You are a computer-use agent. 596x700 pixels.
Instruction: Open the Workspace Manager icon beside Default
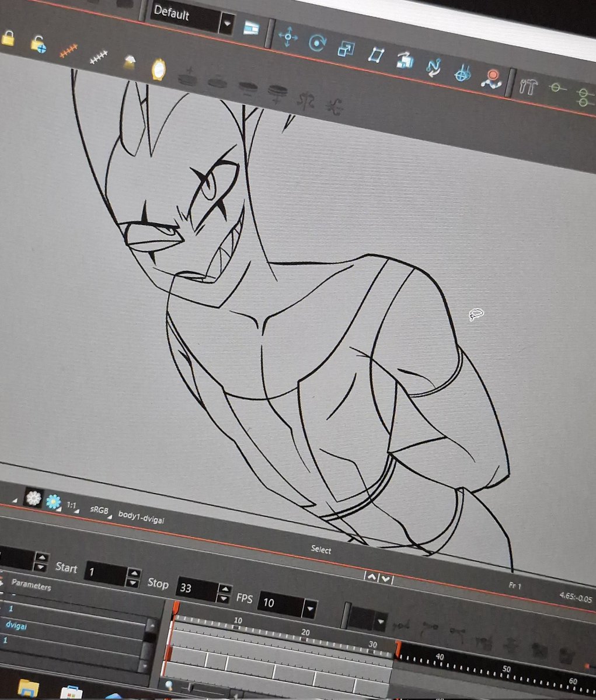click(x=252, y=27)
